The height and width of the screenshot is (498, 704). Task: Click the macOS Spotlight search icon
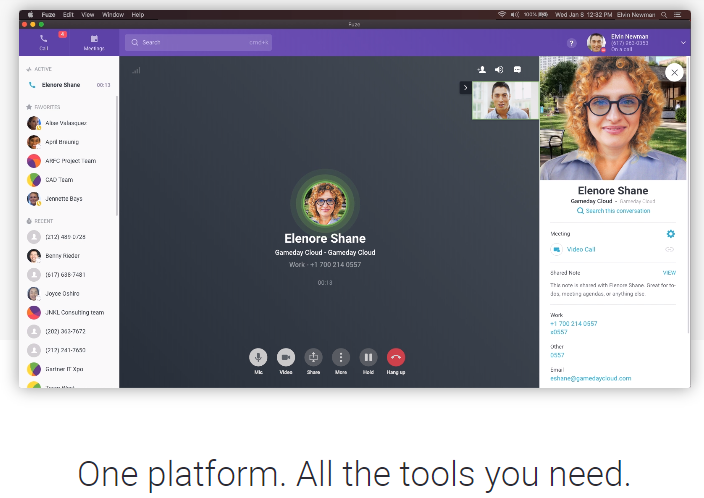664,15
